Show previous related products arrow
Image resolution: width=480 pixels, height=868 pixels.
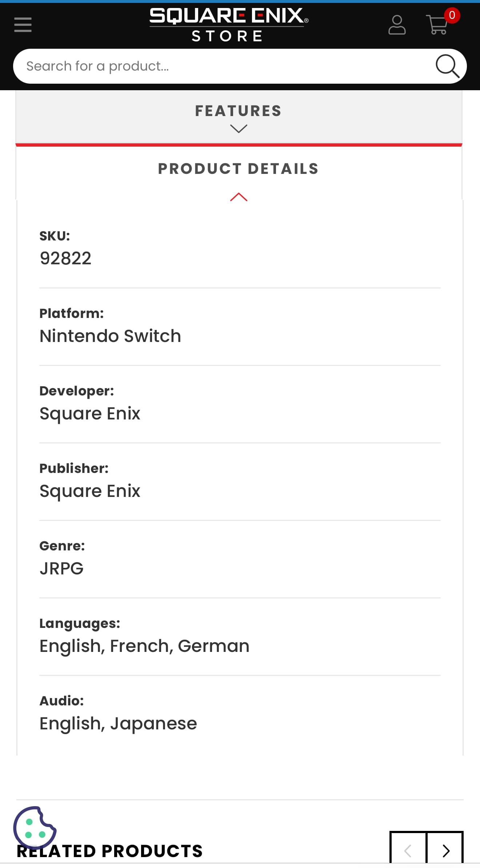pos(408,848)
